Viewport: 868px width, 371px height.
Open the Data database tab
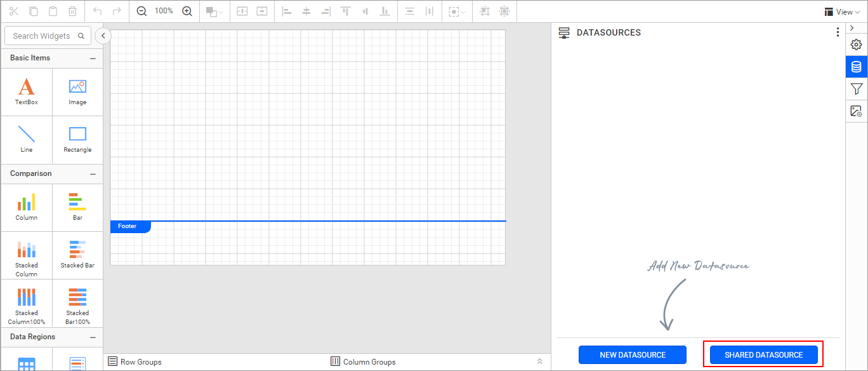(857, 67)
